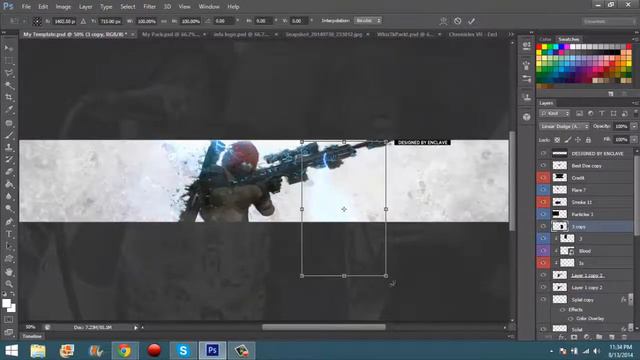Click the Delete layer trash icon
Viewport: 640px width, 360px height.
pos(624,337)
